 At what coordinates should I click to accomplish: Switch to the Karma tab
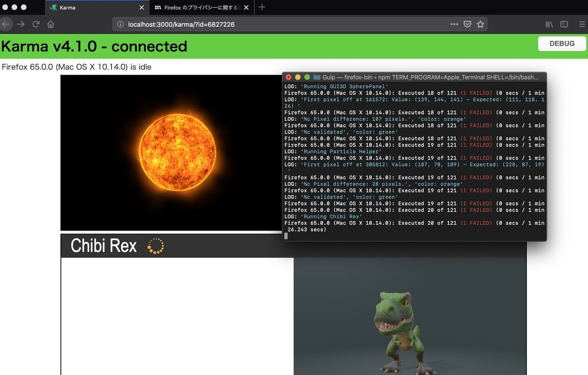[x=97, y=7]
